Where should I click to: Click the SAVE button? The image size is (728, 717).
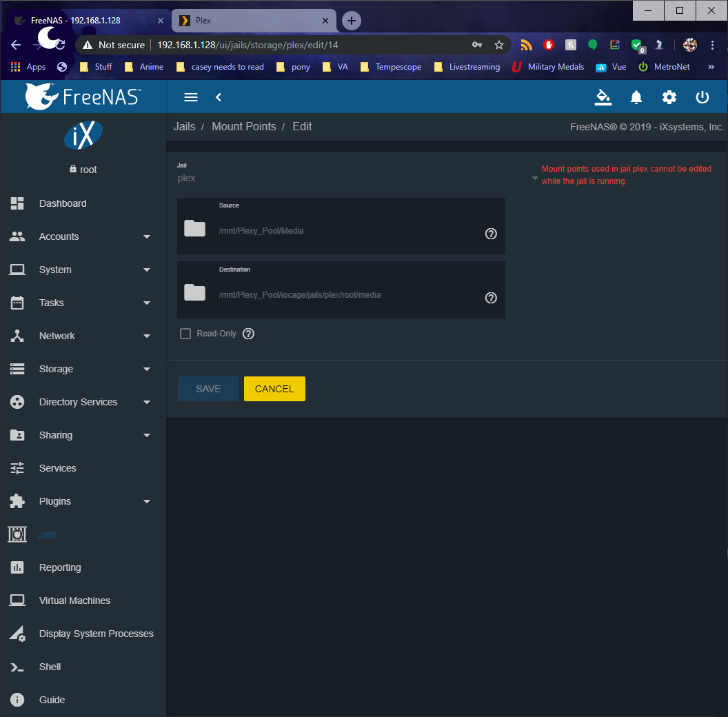(x=208, y=389)
